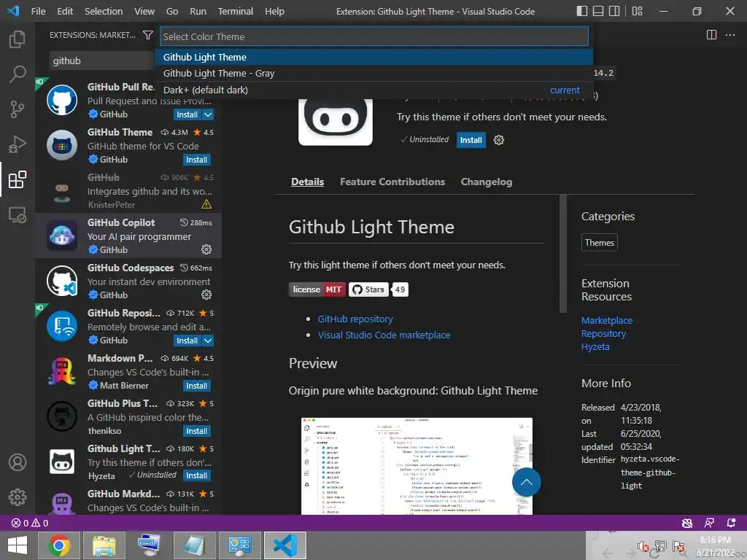Toggle panel layout icon in title bar

click(598, 11)
